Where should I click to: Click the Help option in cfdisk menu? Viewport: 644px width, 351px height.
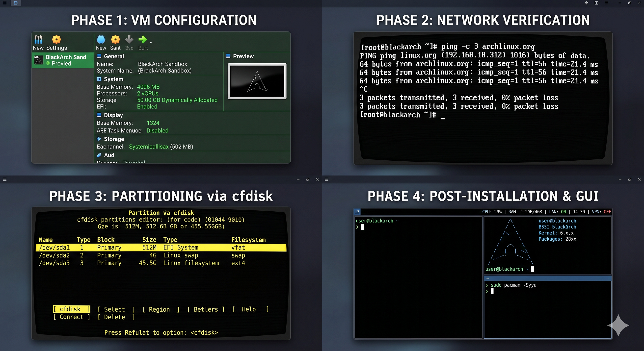click(x=250, y=309)
